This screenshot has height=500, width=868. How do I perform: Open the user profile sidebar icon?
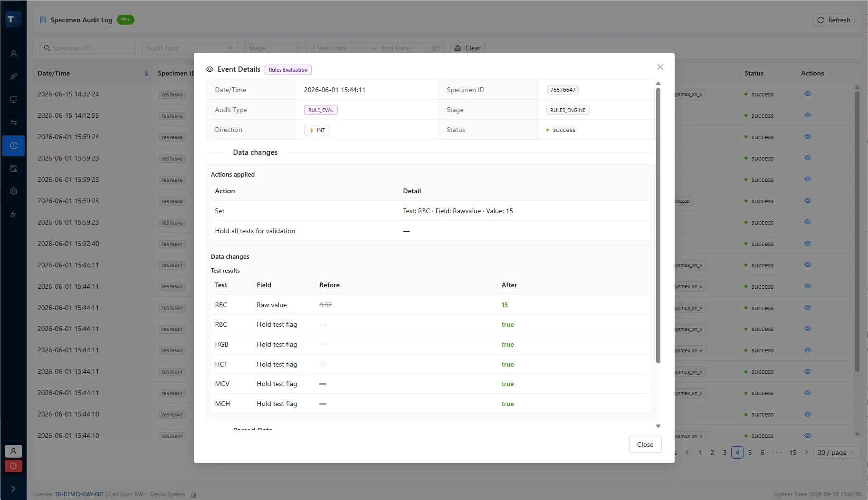pos(13,54)
